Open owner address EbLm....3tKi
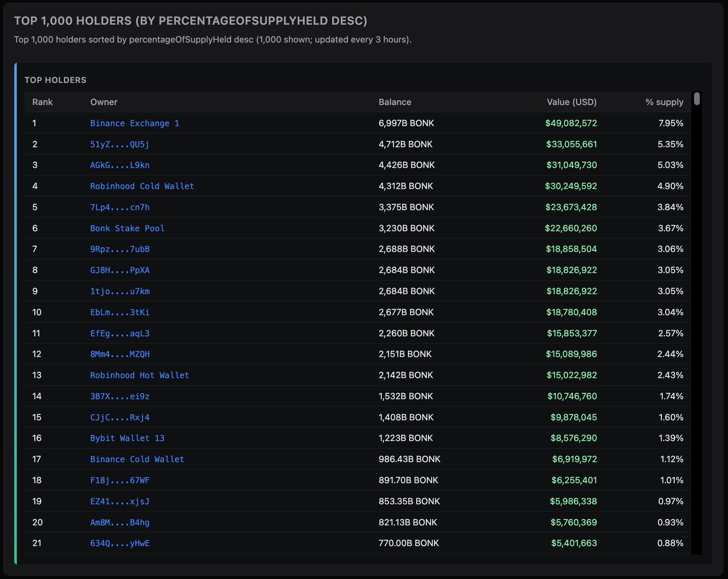Screen dimensions: 728x579 tap(120, 312)
